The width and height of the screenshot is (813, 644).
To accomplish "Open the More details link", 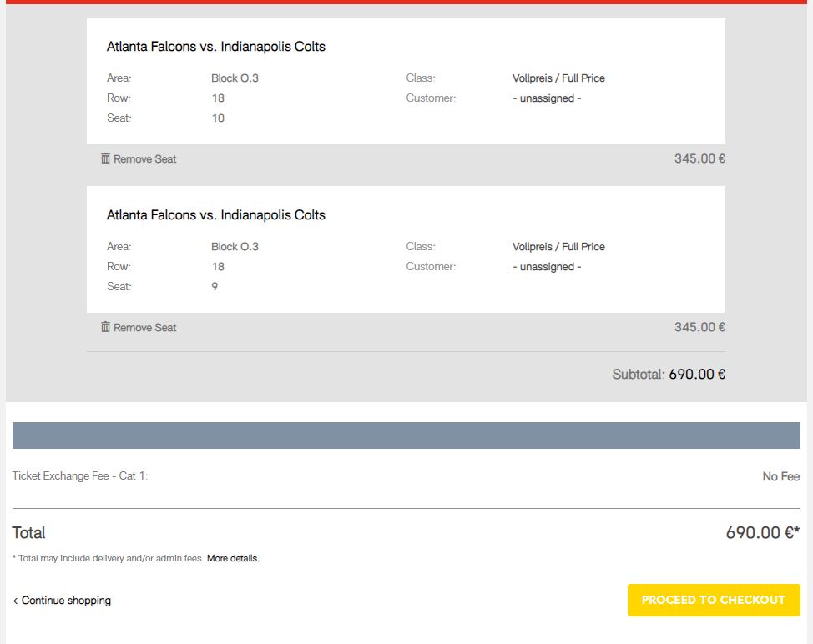I will coord(234,558).
